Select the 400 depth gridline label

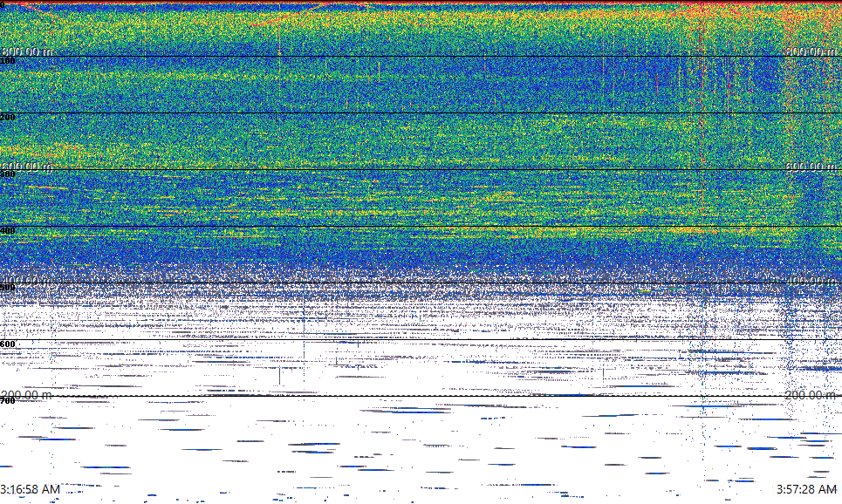(x=8, y=231)
